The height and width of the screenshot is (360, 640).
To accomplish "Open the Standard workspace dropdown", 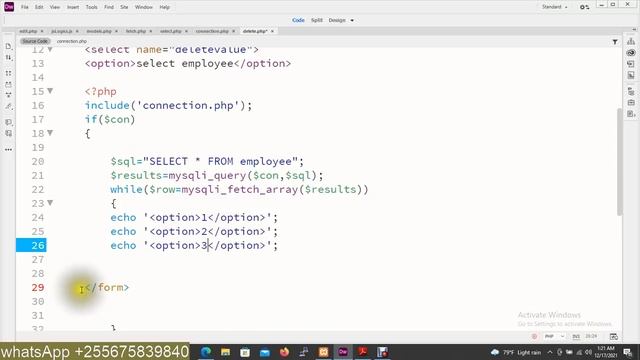I will [554, 7].
